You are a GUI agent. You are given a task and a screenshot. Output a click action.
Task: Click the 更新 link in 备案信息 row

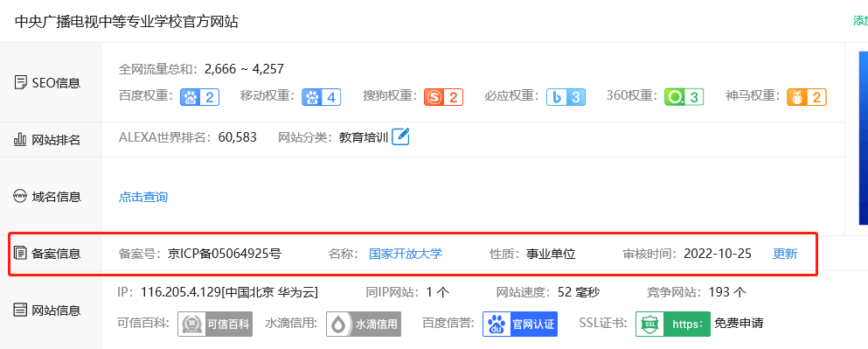tap(785, 254)
